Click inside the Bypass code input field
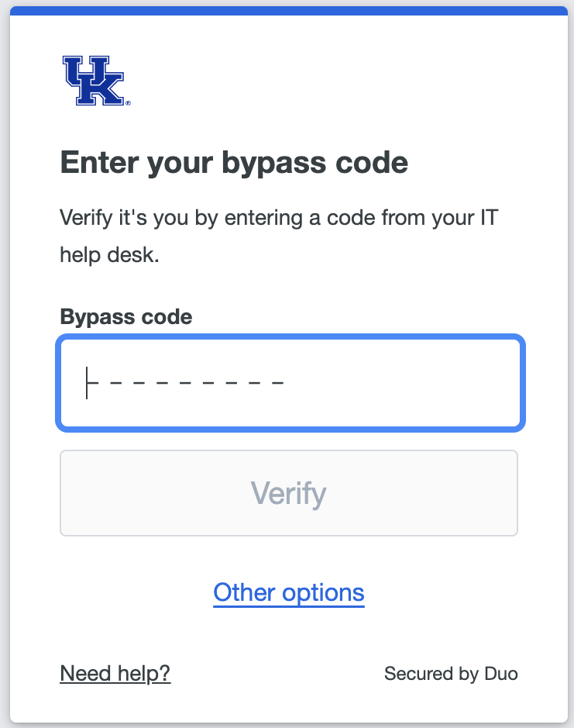Screen dimensions: 574x728 (289, 382)
